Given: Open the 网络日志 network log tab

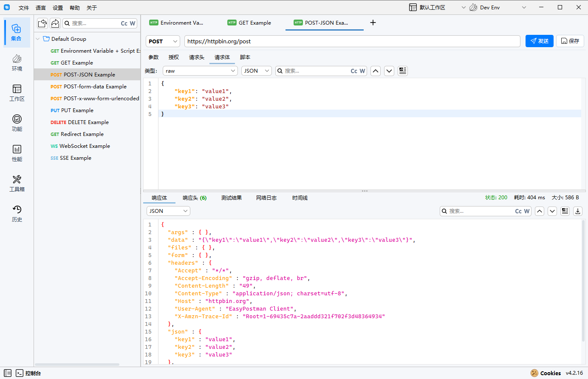Looking at the screenshot, I should [266, 198].
